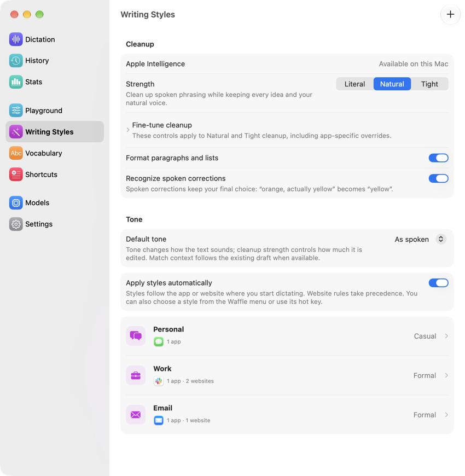Open Models section in sidebar
The width and height of the screenshot is (465, 476).
pos(55,202)
